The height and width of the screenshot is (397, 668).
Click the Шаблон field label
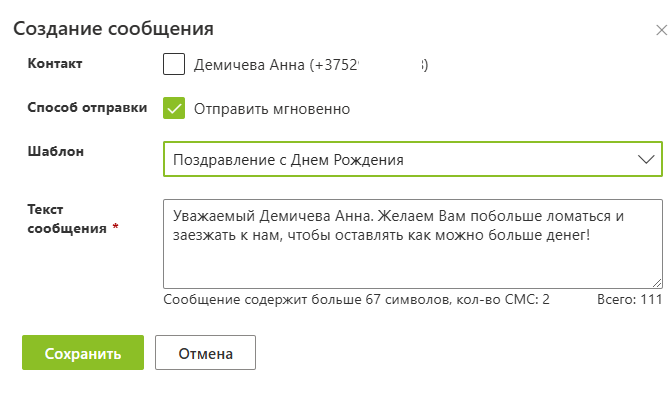pos(56,151)
